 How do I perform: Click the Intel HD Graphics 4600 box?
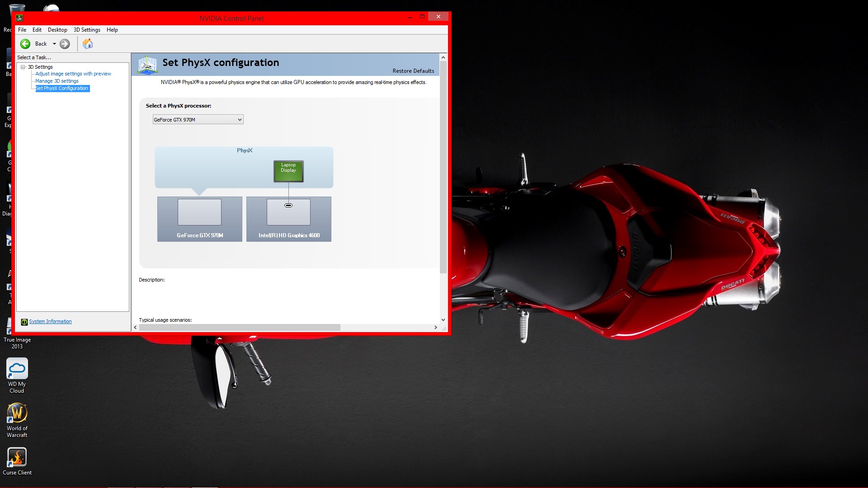tap(288, 219)
